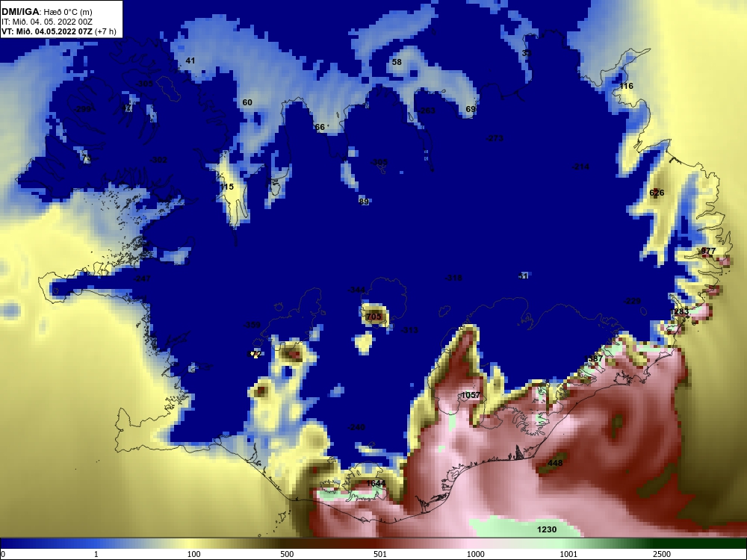Click the map value 1644
The width and height of the screenshot is (747, 560).
376,483
